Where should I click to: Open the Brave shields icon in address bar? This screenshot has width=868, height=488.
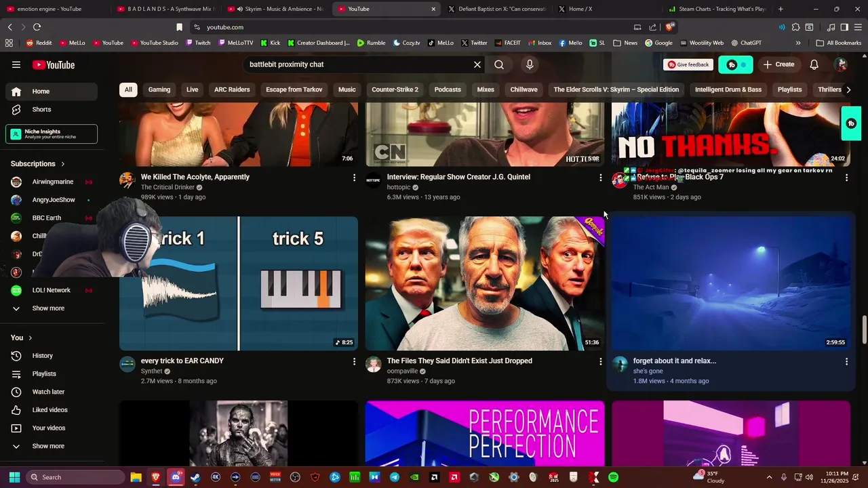669,27
